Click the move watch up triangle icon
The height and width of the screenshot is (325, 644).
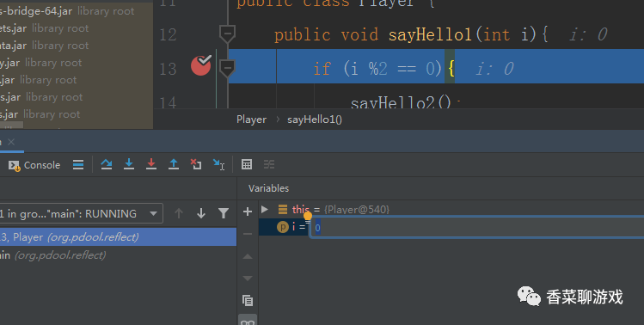click(x=248, y=256)
